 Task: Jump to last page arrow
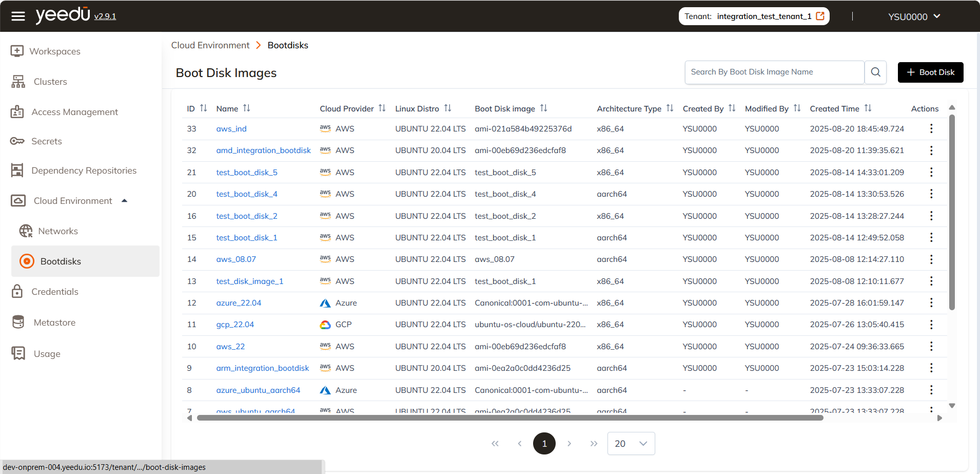pos(594,444)
